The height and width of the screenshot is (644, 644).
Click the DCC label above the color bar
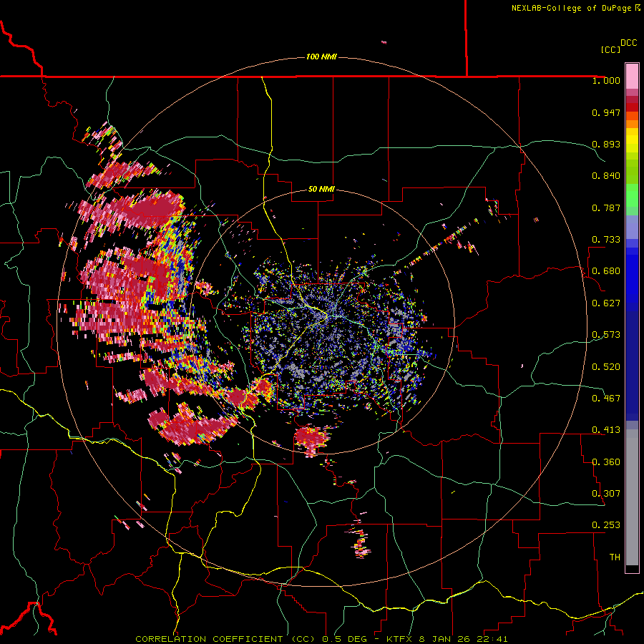[628, 43]
